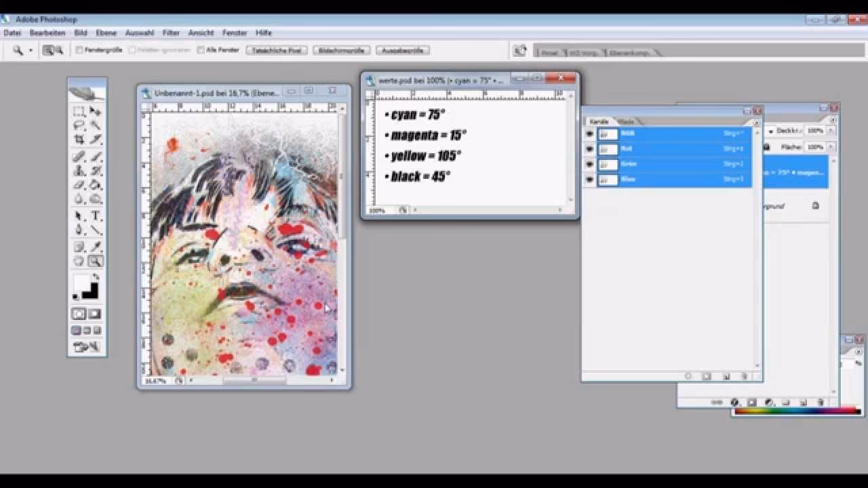Open the Channels panel flyout menu
Image resolution: width=868 pixels, height=488 pixels.
coord(756,123)
